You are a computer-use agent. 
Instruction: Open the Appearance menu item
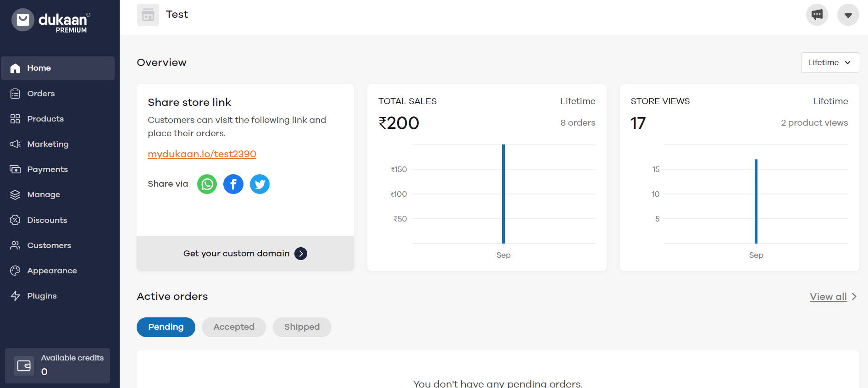point(58,271)
